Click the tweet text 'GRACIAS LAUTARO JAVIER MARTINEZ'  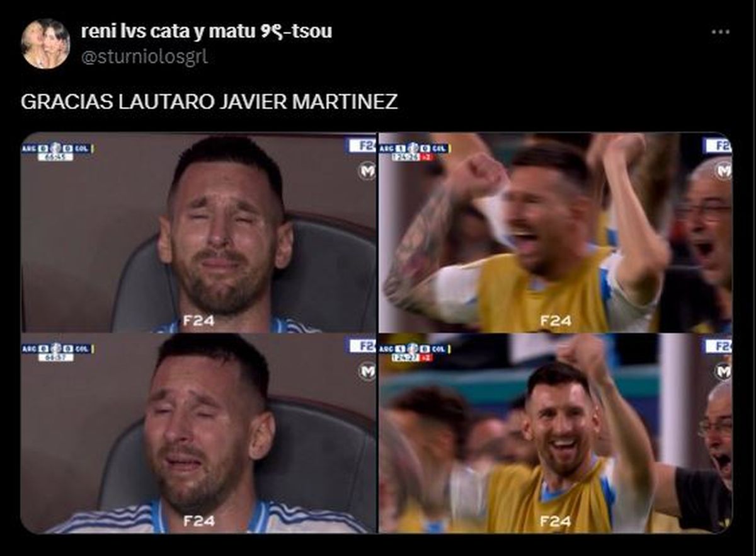point(209,102)
